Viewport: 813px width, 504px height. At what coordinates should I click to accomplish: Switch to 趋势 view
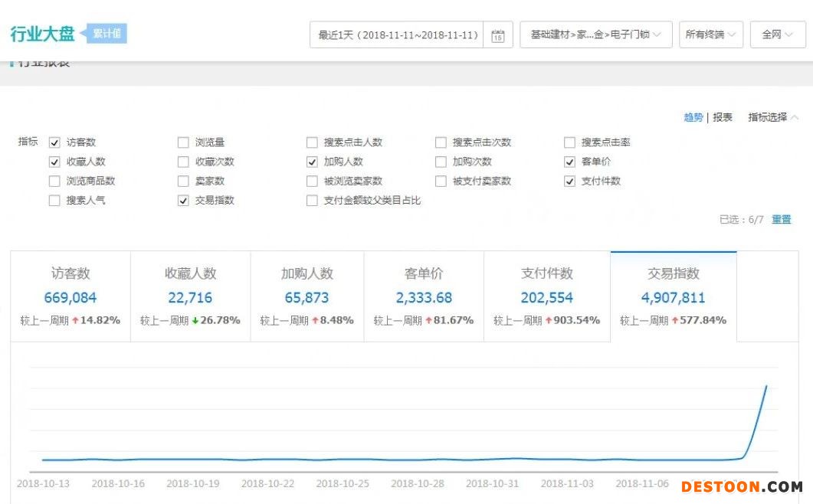[x=693, y=117]
